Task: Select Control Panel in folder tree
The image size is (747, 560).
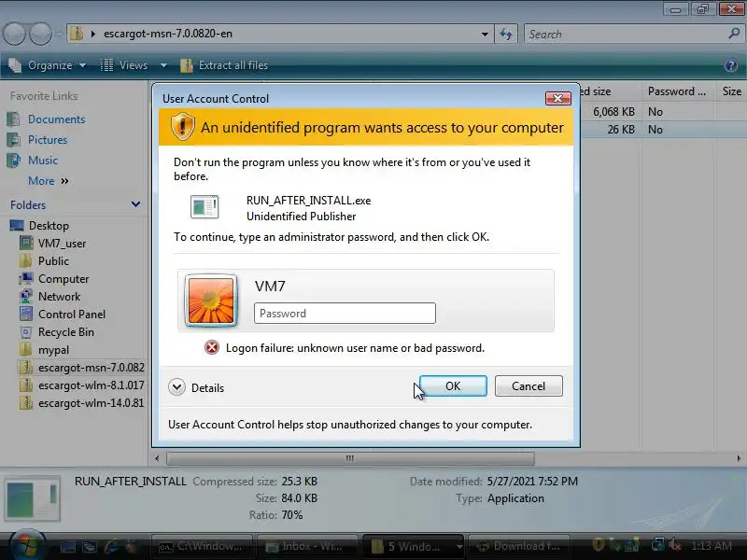Action: (x=72, y=315)
